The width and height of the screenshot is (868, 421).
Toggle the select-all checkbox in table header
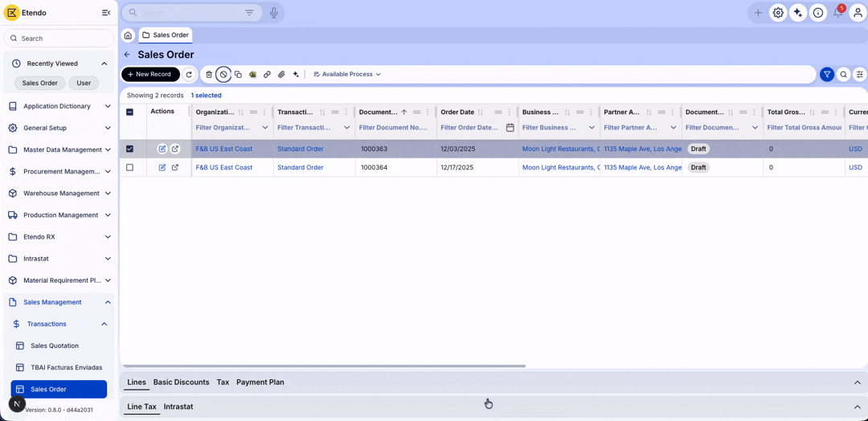[129, 112]
